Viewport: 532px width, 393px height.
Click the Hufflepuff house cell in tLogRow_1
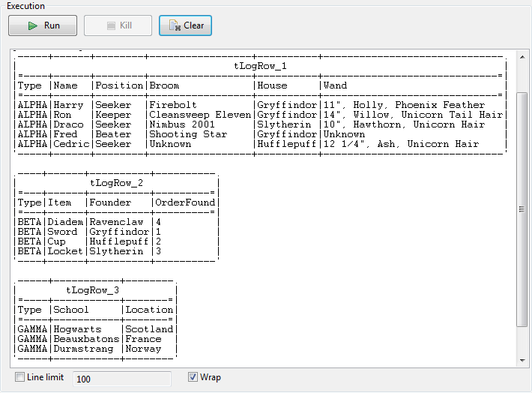pos(287,144)
